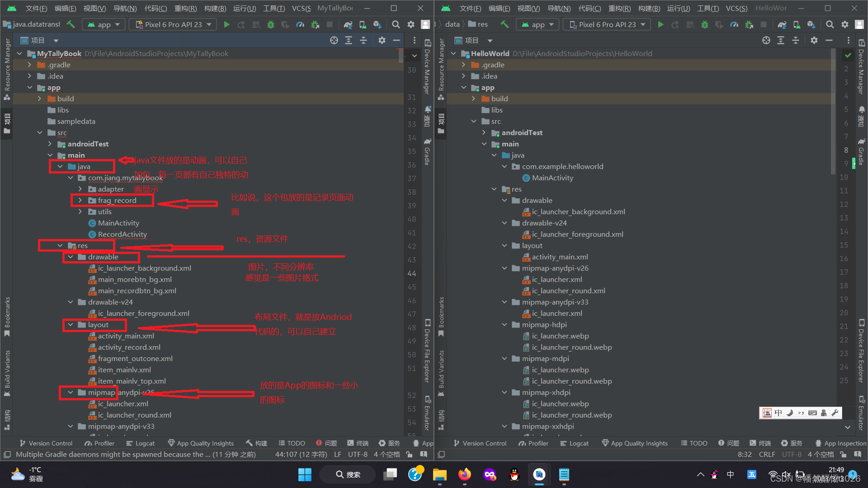Image resolution: width=868 pixels, height=488 pixels.
Task: Open 重构(R) menu in MyTallyBook window
Action: pyautogui.click(x=185, y=8)
